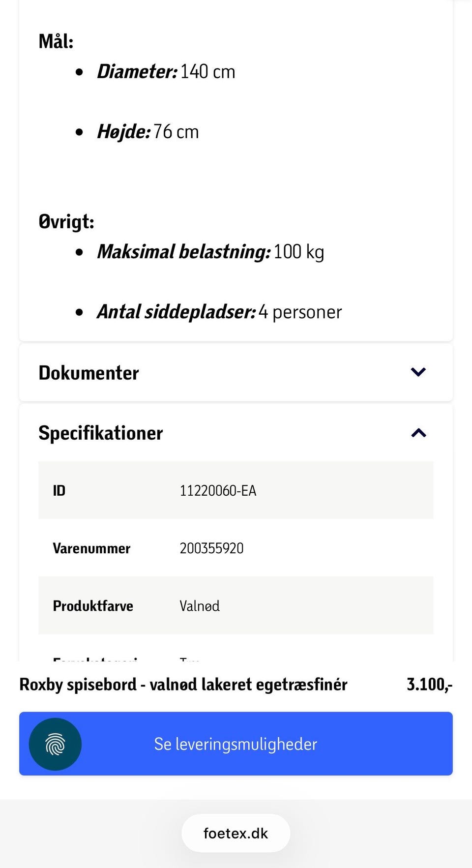
Task: Click the 3.100,- price label
Action: pos(430,685)
